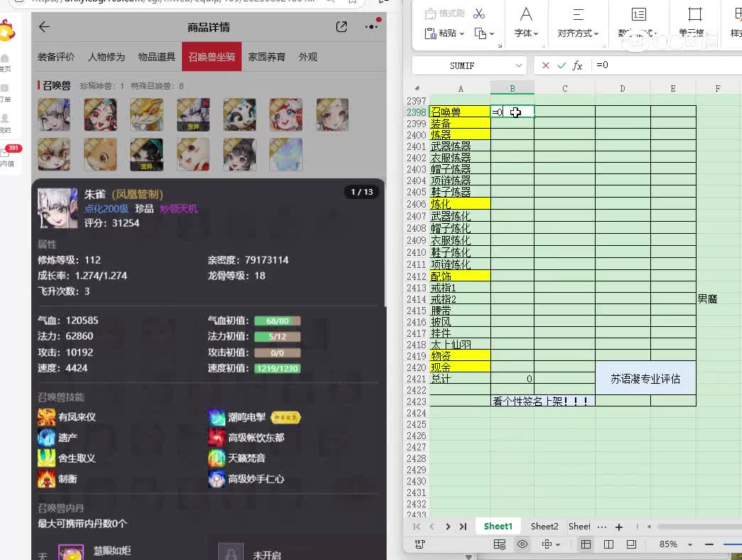Switch to Sheet2 tab
This screenshot has width=742, height=560.
click(544, 527)
